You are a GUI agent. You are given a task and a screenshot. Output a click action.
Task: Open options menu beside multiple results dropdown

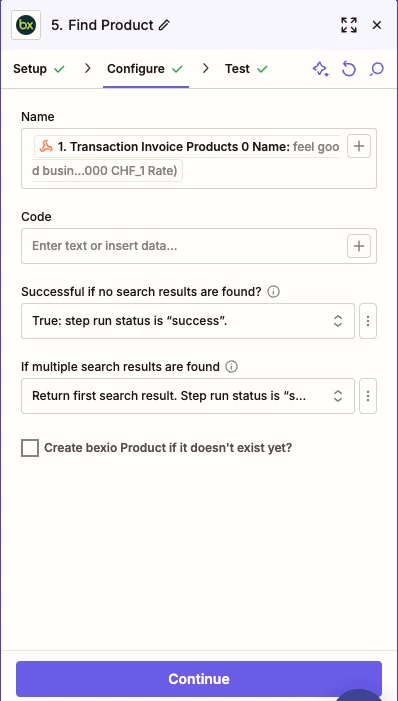[368, 396]
